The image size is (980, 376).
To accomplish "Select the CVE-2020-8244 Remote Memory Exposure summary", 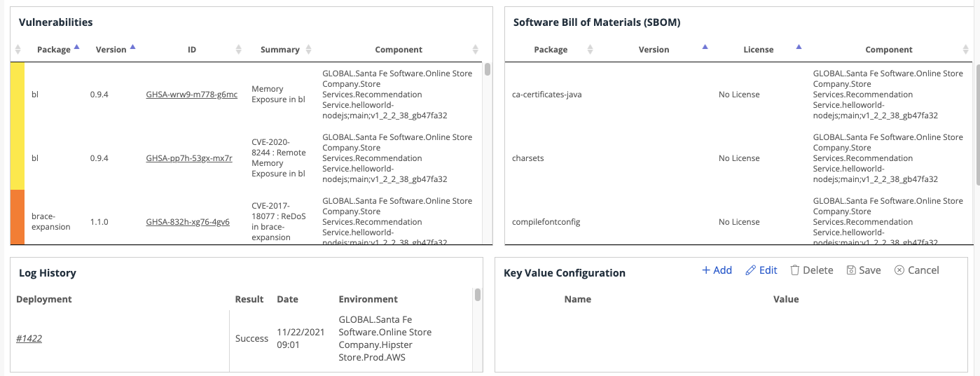I will point(279,158).
